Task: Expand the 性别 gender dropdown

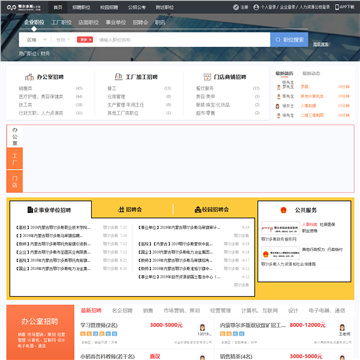Action: coord(63,40)
